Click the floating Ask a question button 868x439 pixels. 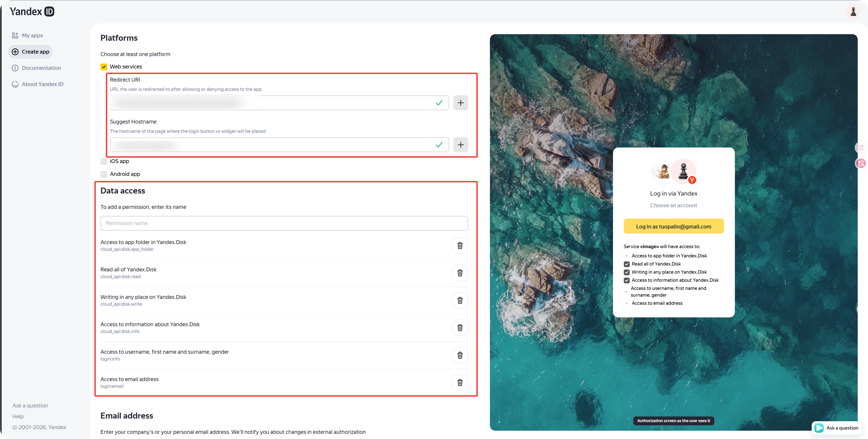pos(836,428)
